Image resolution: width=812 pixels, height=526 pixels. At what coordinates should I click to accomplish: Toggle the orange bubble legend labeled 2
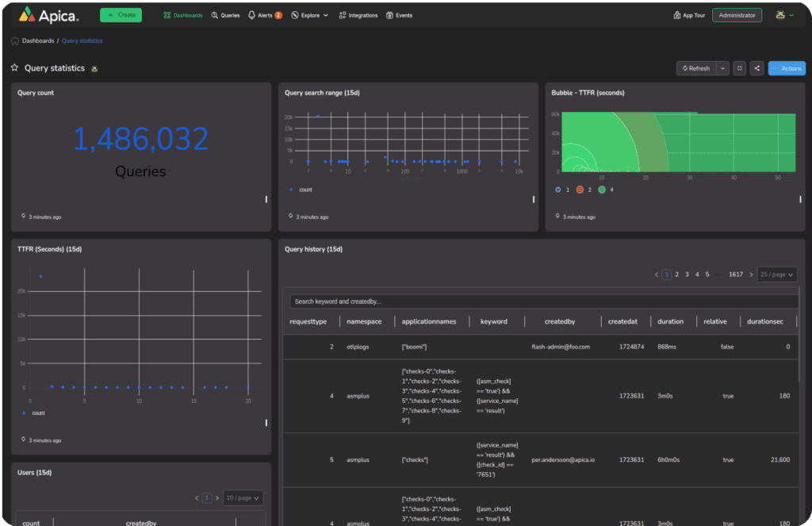coord(579,190)
